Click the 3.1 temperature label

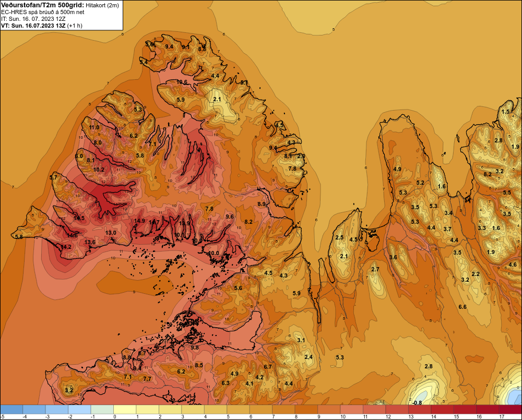click(301, 340)
